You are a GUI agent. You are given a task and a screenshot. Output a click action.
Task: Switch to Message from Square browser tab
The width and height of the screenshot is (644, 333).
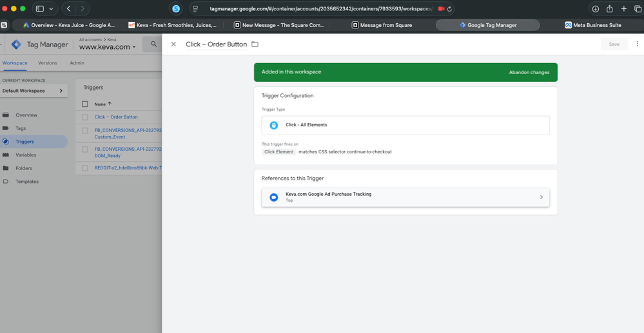pos(382,25)
